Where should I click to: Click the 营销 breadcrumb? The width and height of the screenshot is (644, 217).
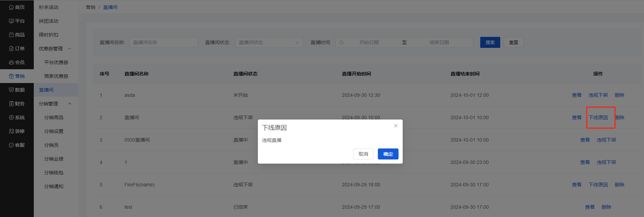click(91, 7)
